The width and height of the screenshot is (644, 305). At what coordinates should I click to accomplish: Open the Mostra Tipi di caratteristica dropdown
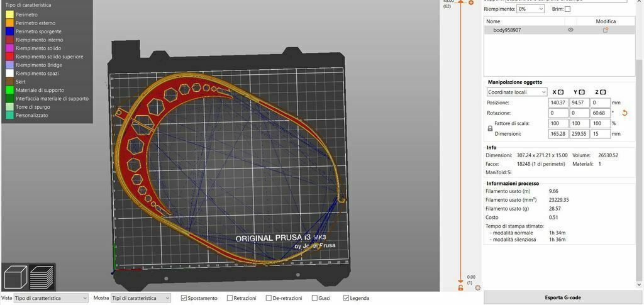click(141, 298)
